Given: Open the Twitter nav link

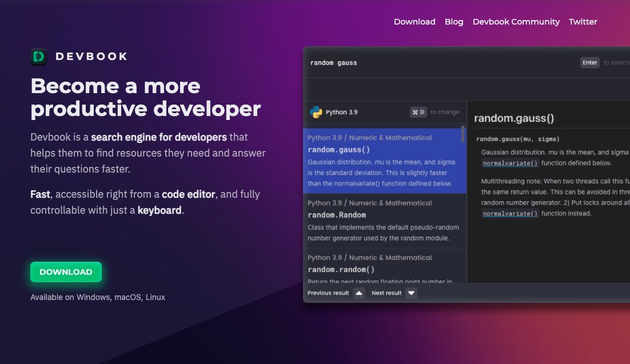Looking at the screenshot, I should tap(583, 22).
